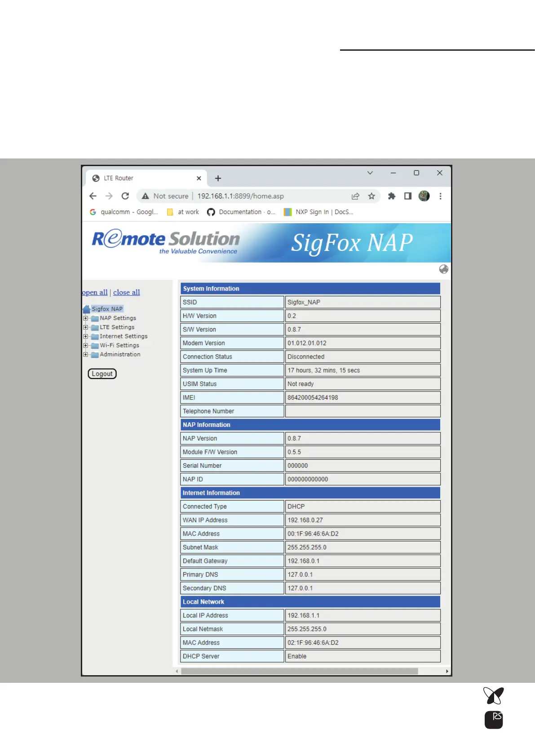Open the Documentation GitHub bookmark

tap(241, 212)
